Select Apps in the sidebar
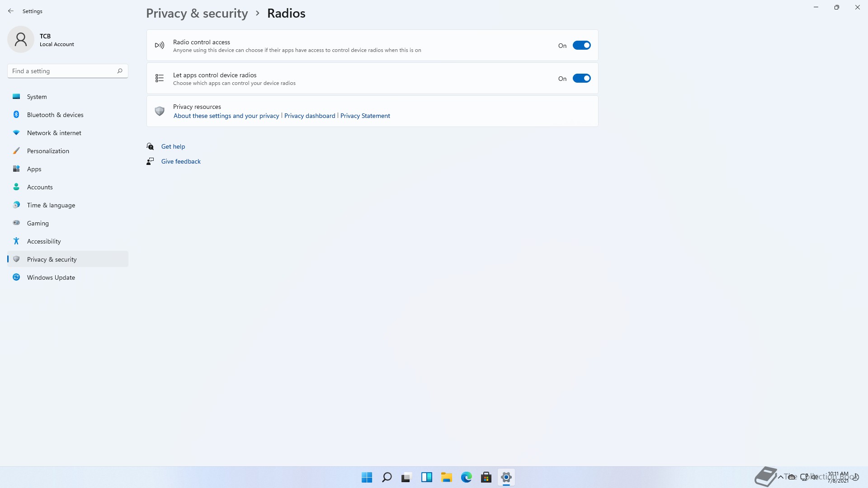Viewport: 868px width, 488px height. (x=68, y=169)
